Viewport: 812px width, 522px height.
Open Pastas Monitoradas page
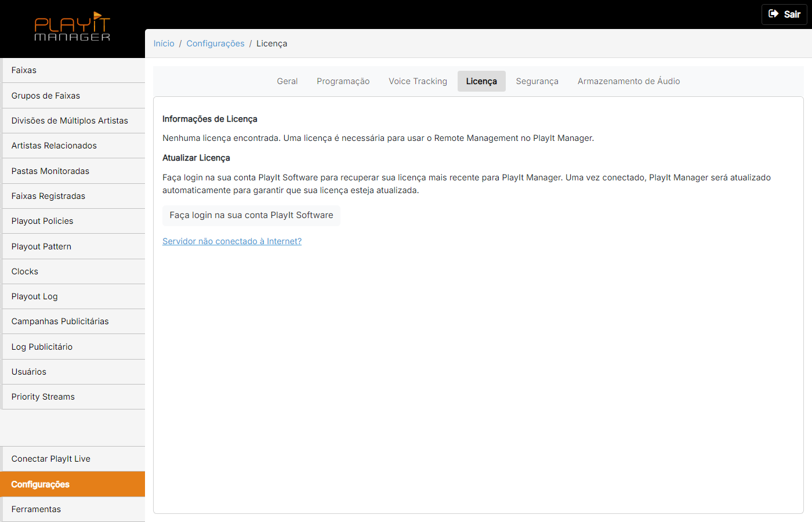[x=74, y=171]
